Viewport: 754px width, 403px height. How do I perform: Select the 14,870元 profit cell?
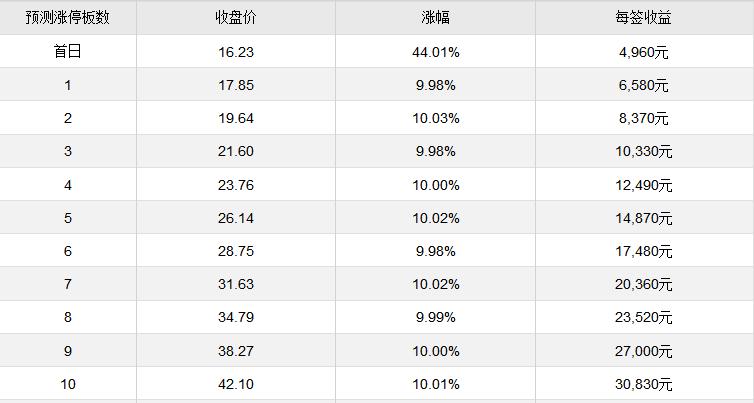(x=644, y=218)
